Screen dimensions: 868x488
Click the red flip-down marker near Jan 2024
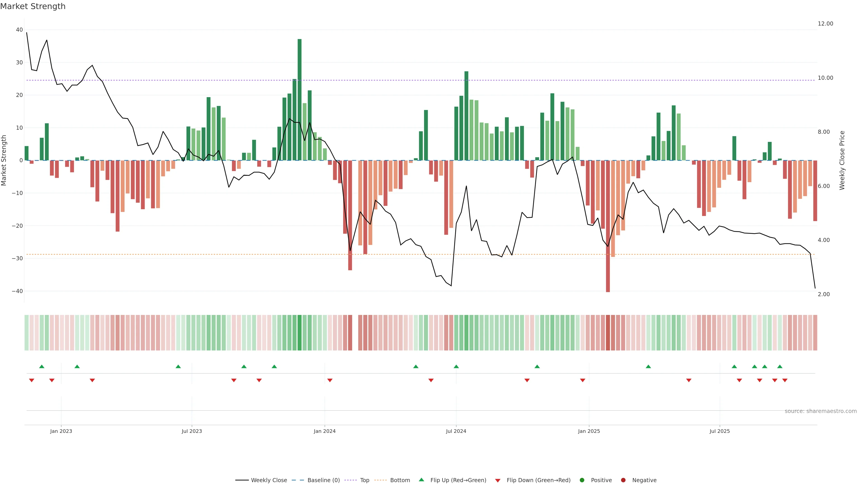coord(330,380)
